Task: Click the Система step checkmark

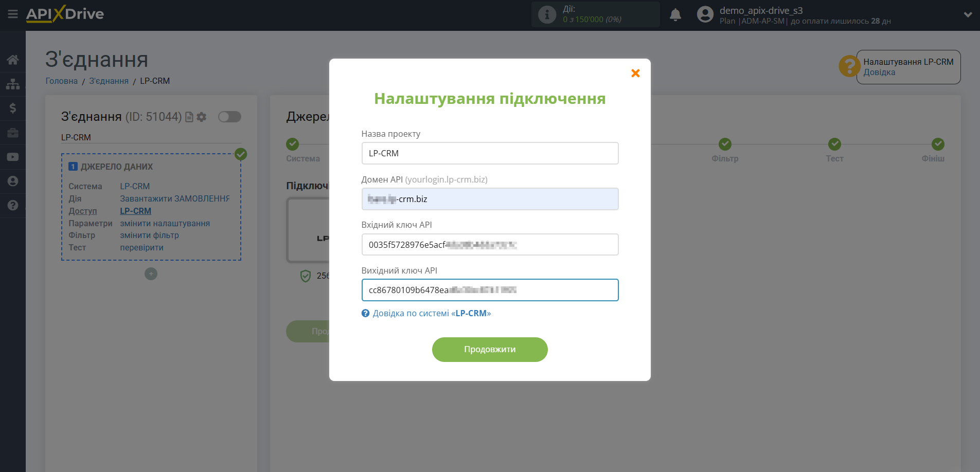Action: point(293,144)
